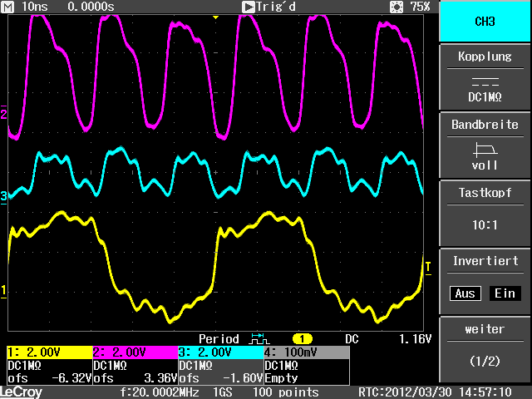This screenshot has width=532, height=399.
Task: Select the f:20.0002MHz frequency readout
Action: 160,392
